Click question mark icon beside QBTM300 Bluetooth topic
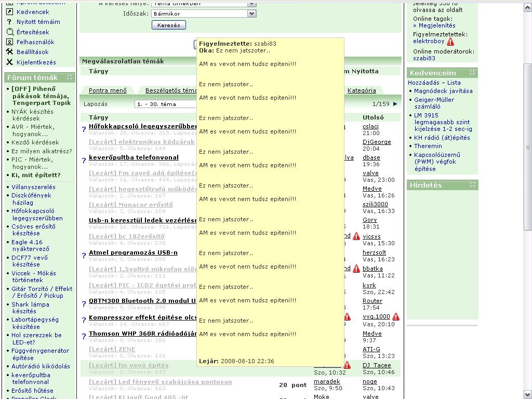 pos(84,303)
